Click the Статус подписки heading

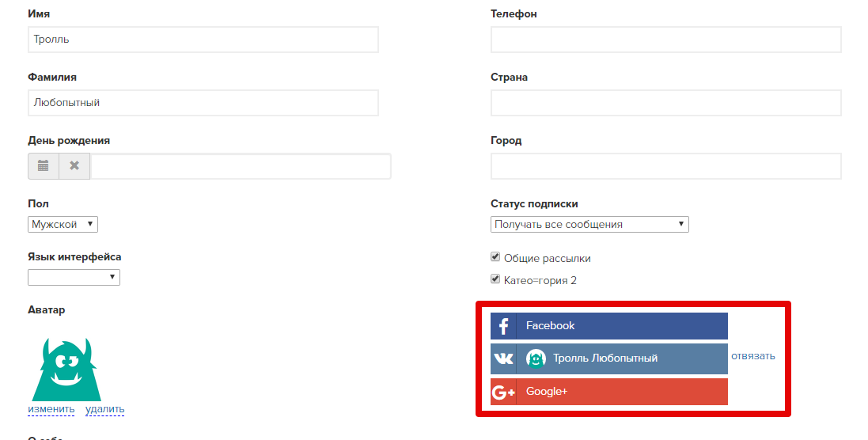[534, 204]
